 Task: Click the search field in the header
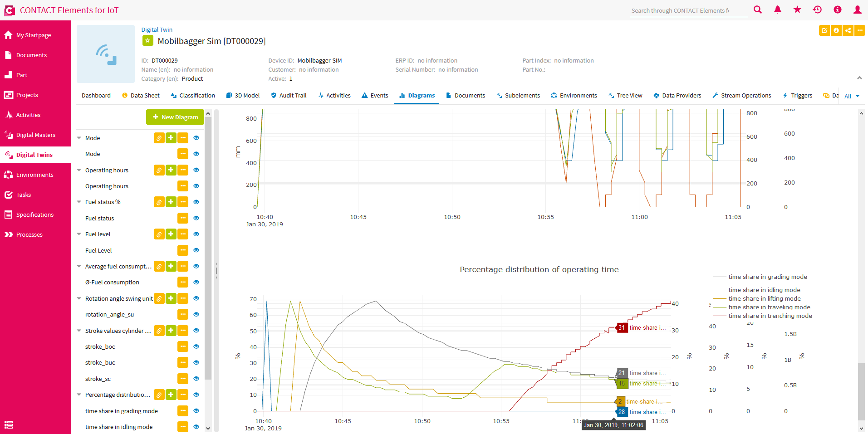(x=688, y=10)
